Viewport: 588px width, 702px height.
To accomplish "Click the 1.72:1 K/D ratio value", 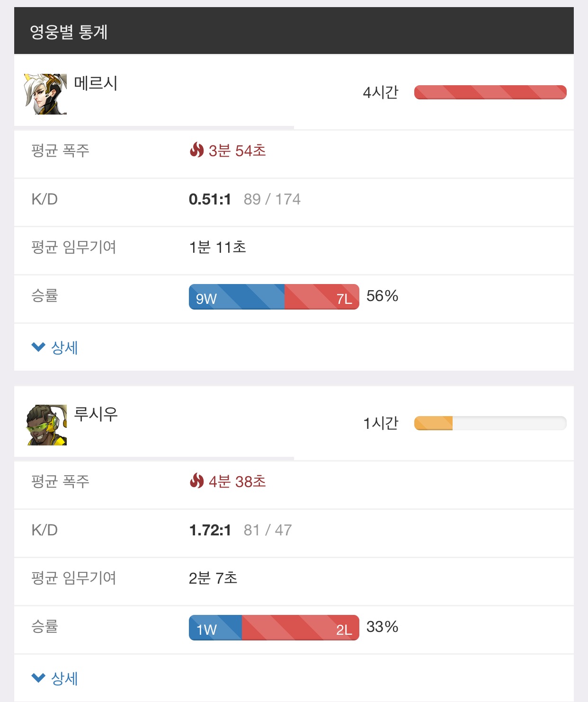I will (210, 530).
